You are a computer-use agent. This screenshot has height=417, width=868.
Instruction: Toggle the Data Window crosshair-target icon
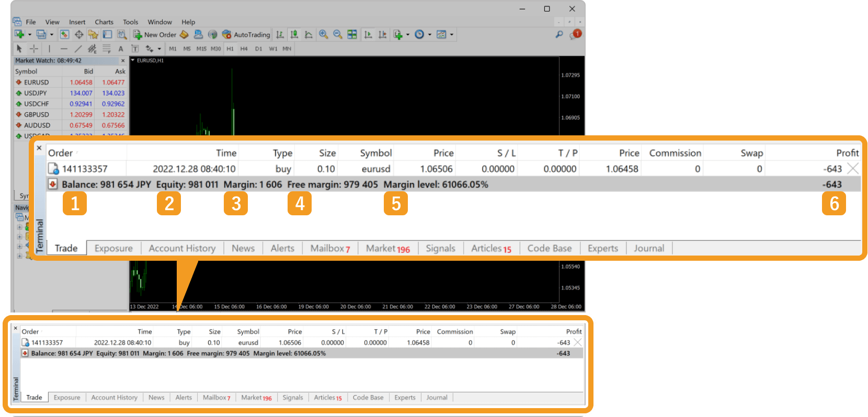[x=79, y=34]
